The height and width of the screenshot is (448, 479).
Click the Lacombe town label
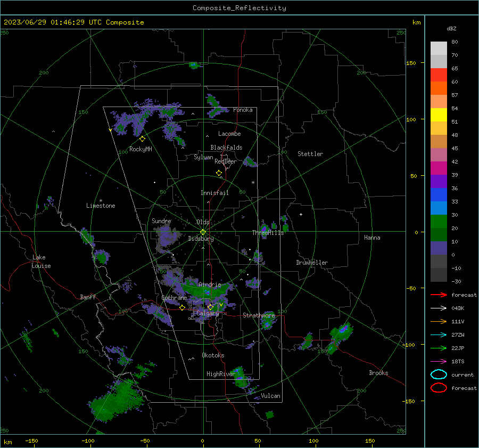(229, 134)
